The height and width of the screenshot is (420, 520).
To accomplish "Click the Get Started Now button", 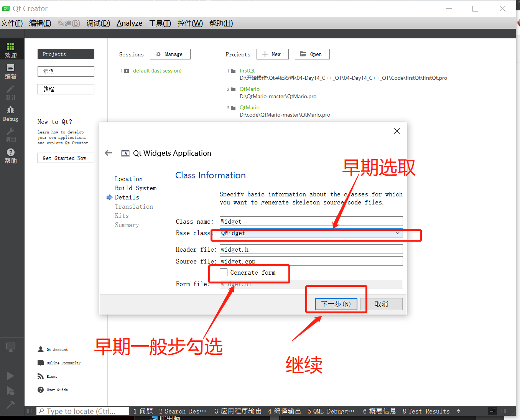I will (66, 158).
